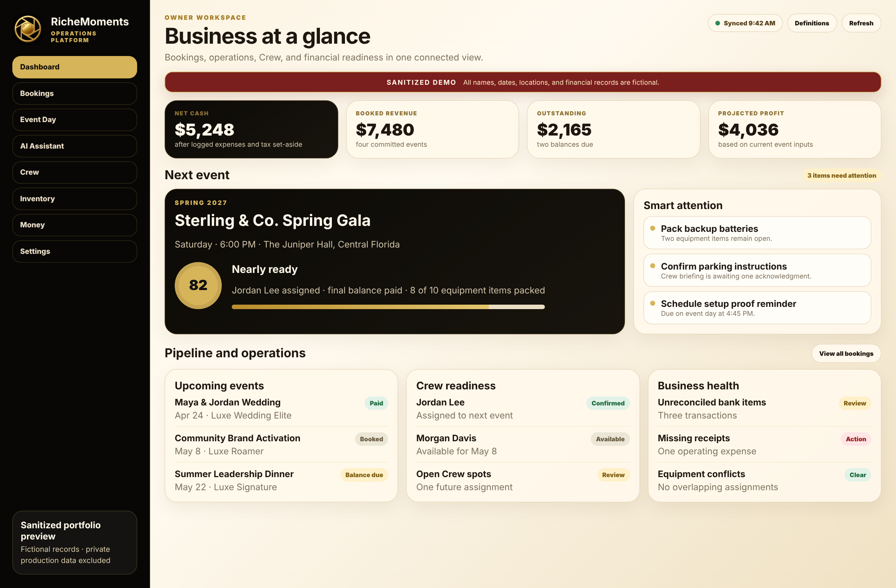Click the Sterling & Co. Spring Gala title
The height and width of the screenshot is (588, 896).
tap(273, 220)
